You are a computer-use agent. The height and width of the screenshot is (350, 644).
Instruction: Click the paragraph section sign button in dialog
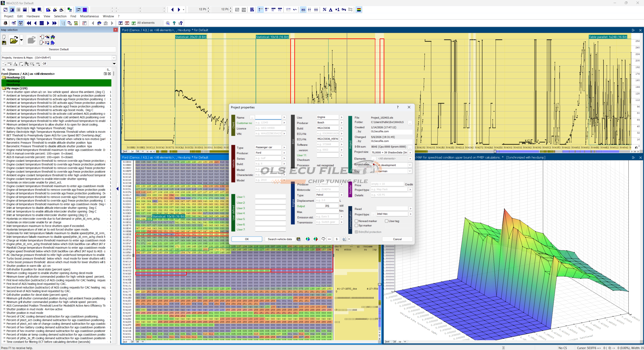click(x=337, y=239)
